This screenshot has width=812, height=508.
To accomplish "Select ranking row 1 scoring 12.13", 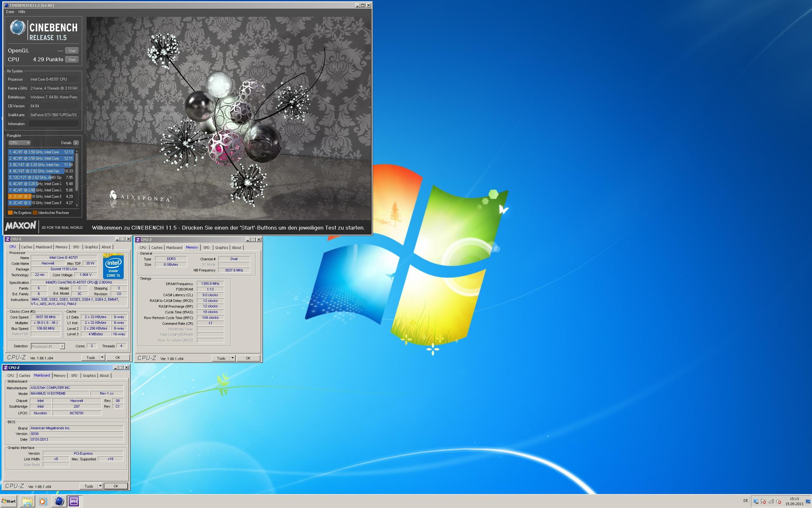I will [x=41, y=152].
